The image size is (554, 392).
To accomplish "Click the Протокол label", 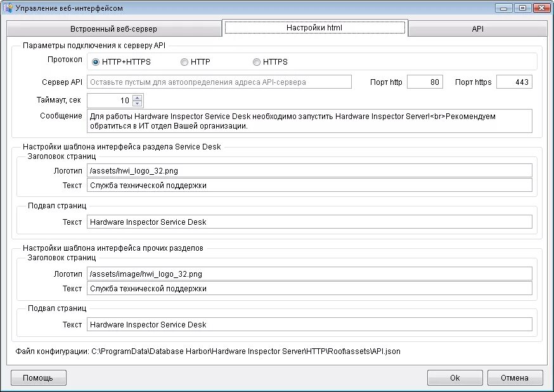I will pyautogui.click(x=65, y=60).
